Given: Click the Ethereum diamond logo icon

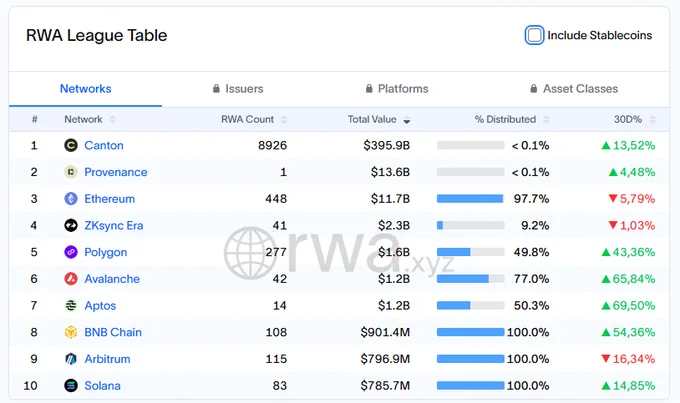Looking at the screenshot, I should coord(71,199).
